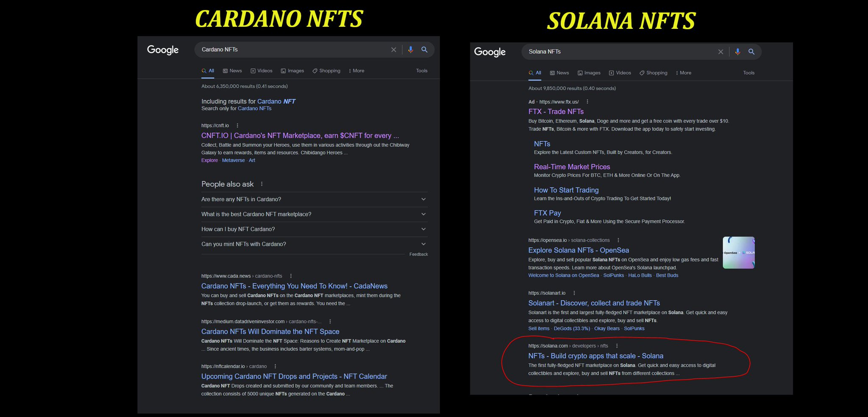This screenshot has height=417, width=868.
Task: Switch to the News tab in Solana search
Action: pyautogui.click(x=559, y=73)
